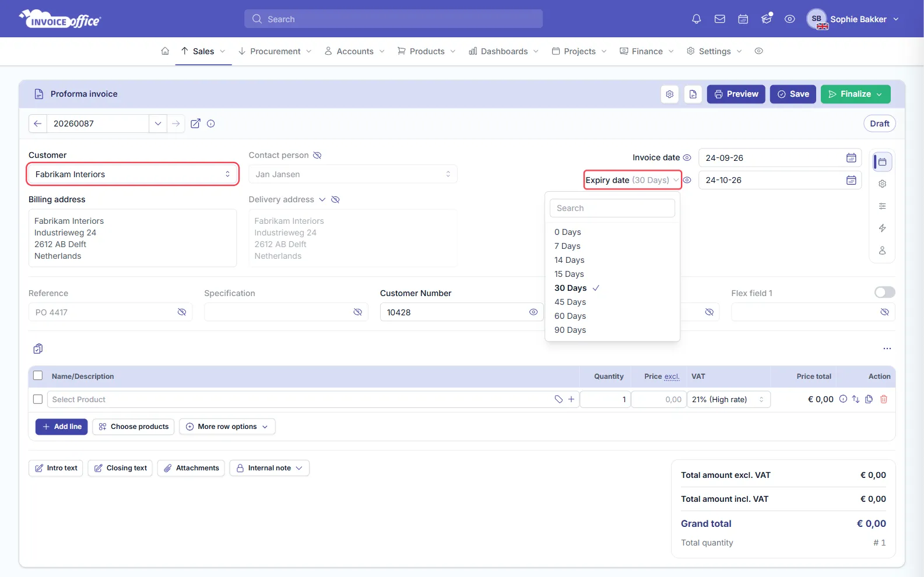Toggle Customer Number field visibility

(533, 312)
